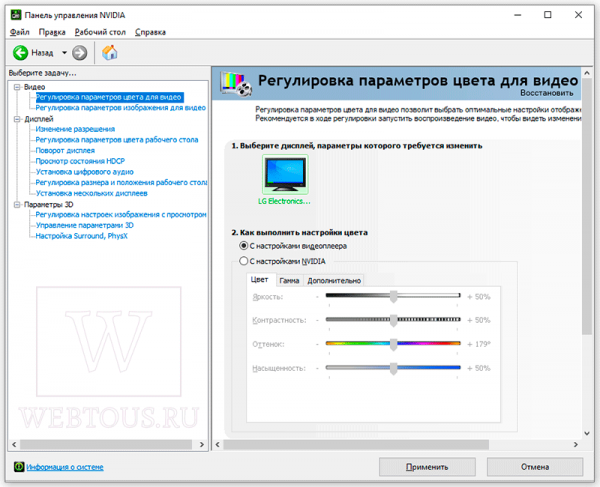Open the Справка menu
The height and width of the screenshot is (487, 600).
click(x=150, y=32)
